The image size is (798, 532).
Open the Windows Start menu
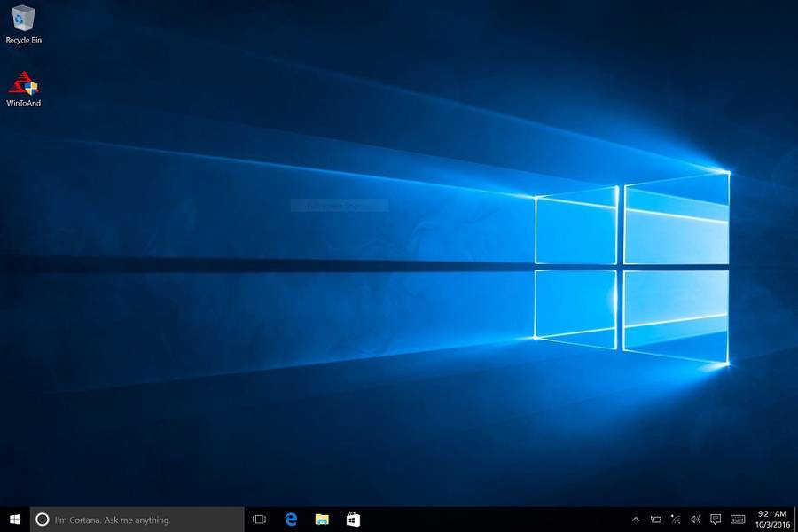click(x=15, y=520)
